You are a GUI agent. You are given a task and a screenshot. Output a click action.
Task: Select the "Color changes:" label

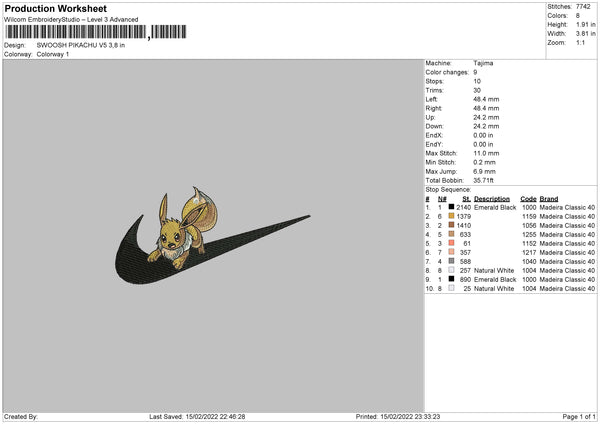(x=447, y=72)
